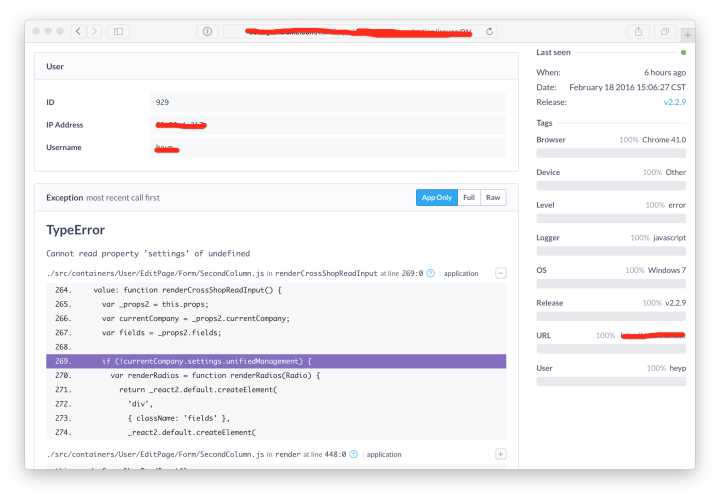
Task: Go forward using Safari forward arrow
Action: [x=94, y=31]
